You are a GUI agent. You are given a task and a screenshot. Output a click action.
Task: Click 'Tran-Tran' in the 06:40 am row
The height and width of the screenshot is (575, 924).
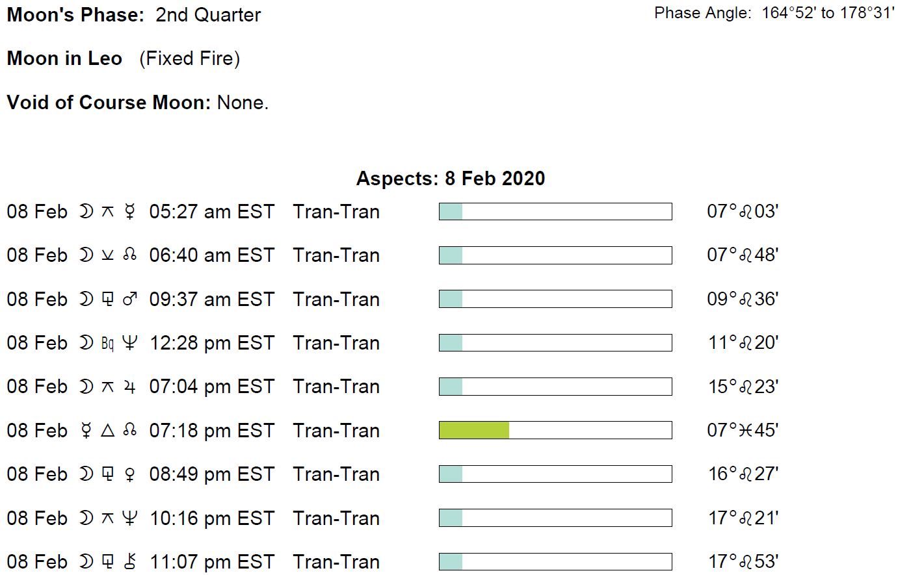coord(336,255)
